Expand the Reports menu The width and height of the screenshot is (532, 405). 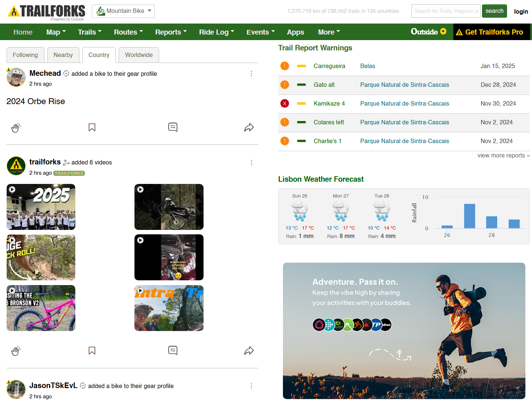[x=171, y=32]
